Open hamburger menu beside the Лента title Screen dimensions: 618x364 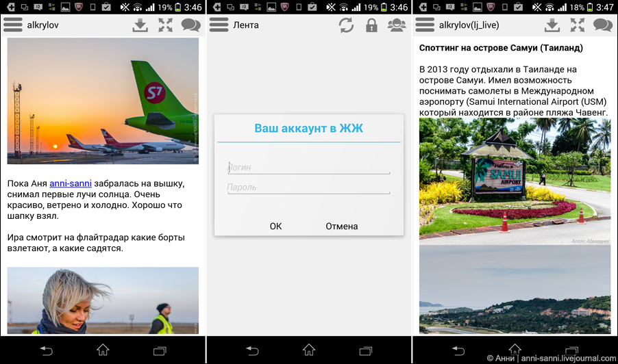[x=219, y=25]
